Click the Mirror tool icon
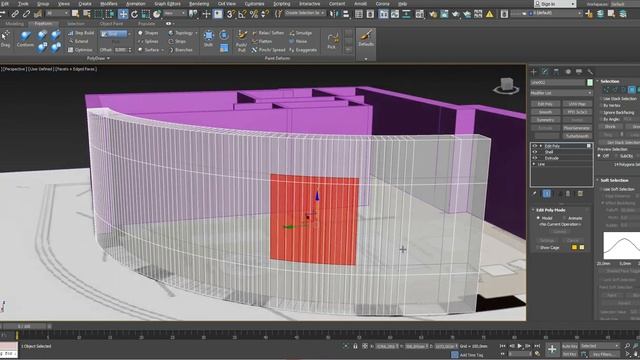The image size is (640, 360). 334,14
